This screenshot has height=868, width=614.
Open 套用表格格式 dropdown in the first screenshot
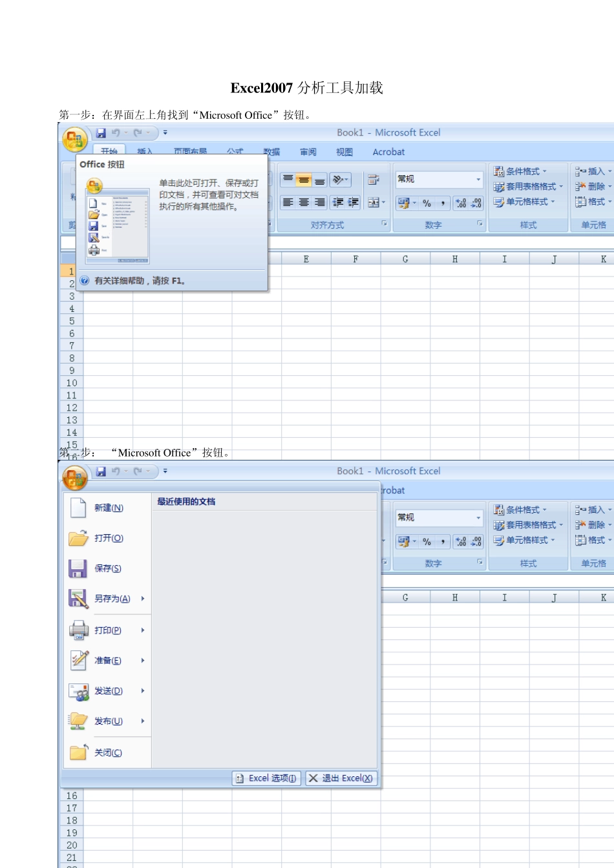tap(528, 187)
